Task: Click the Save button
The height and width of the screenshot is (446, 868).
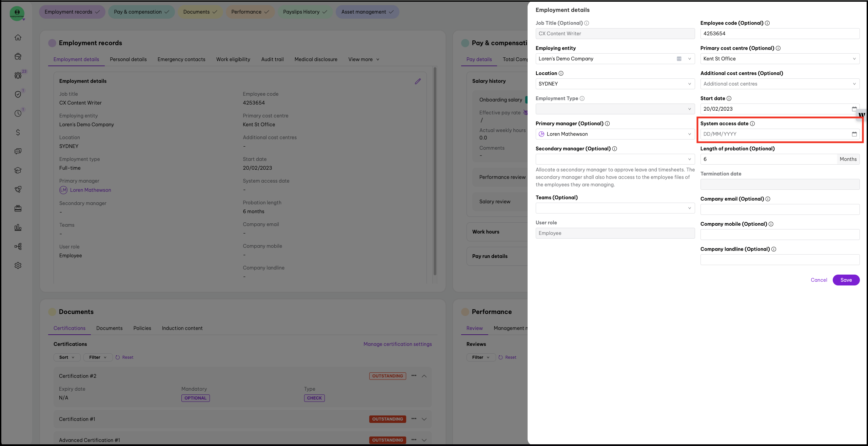Action: point(846,280)
